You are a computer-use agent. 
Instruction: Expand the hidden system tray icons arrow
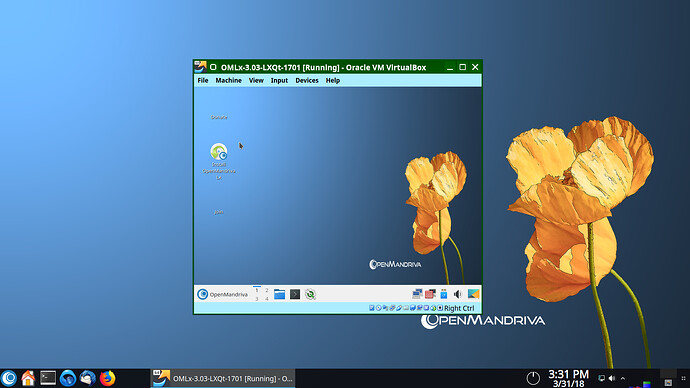(623, 378)
